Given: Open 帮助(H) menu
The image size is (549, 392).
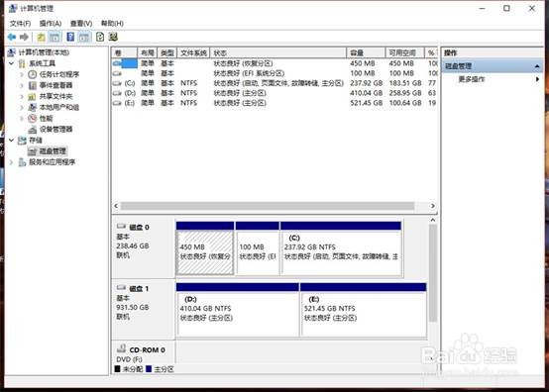Looking at the screenshot, I should click(112, 24).
